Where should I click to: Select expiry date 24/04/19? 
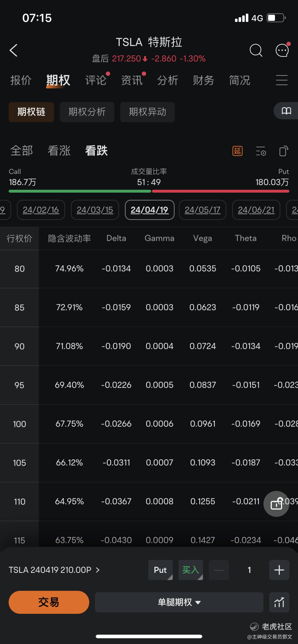149,210
